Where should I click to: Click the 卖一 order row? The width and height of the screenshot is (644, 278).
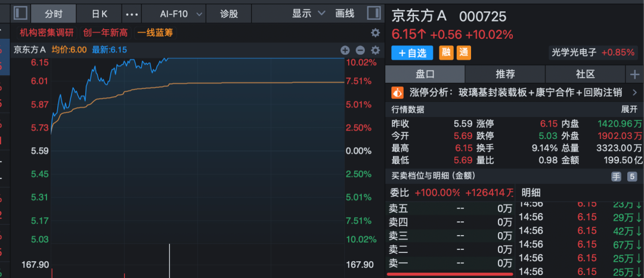[x=451, y=263]
